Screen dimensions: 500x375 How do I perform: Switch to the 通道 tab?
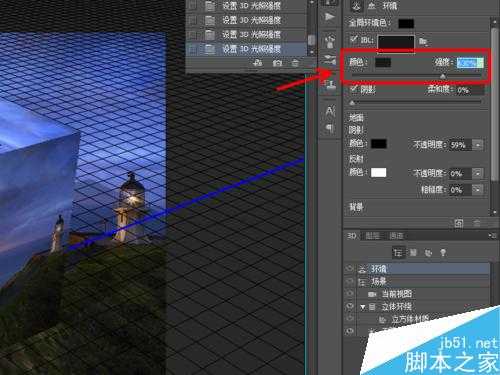coord(396,236)
